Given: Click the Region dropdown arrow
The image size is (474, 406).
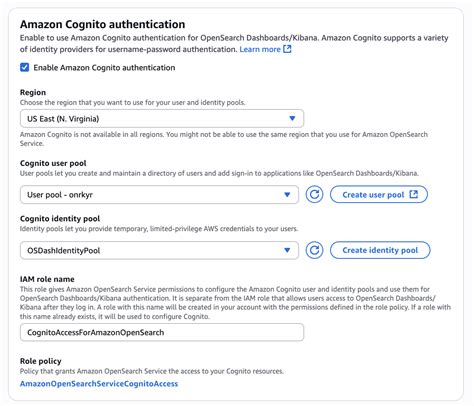Looking at the screenshot, I should pos(292,118).
